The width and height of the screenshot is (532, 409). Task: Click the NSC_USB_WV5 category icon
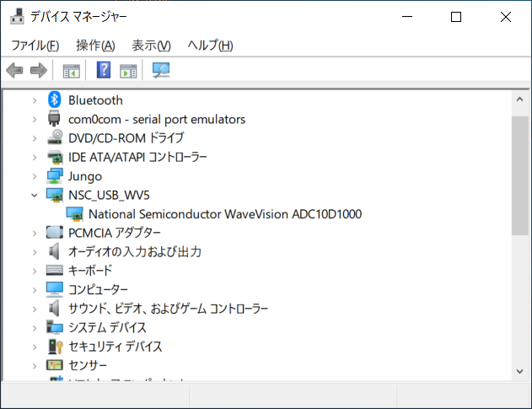tap(55, 195)
